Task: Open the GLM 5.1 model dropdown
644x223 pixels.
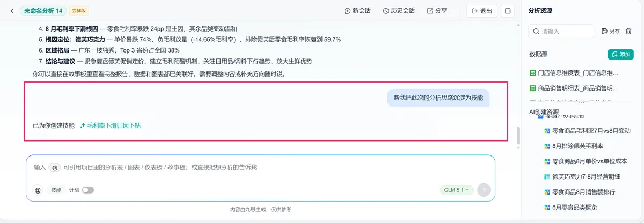Action: [x=456, y=190]
